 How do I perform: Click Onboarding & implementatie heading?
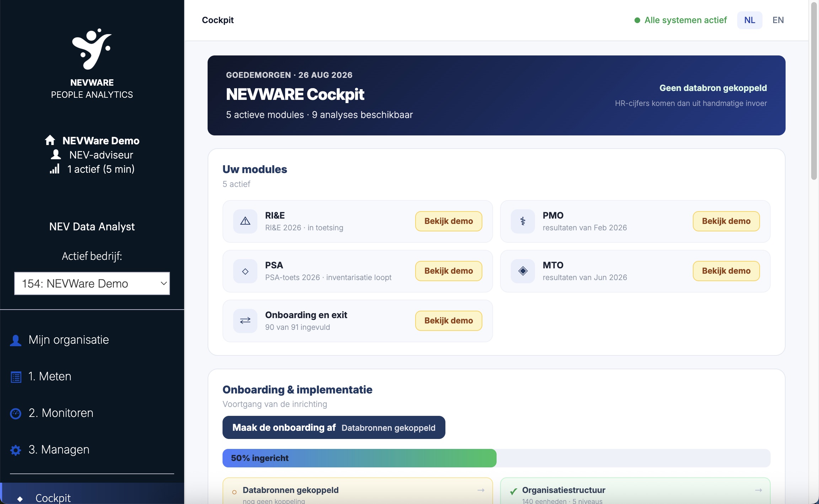pyautogui.click(x=297, y=390)
